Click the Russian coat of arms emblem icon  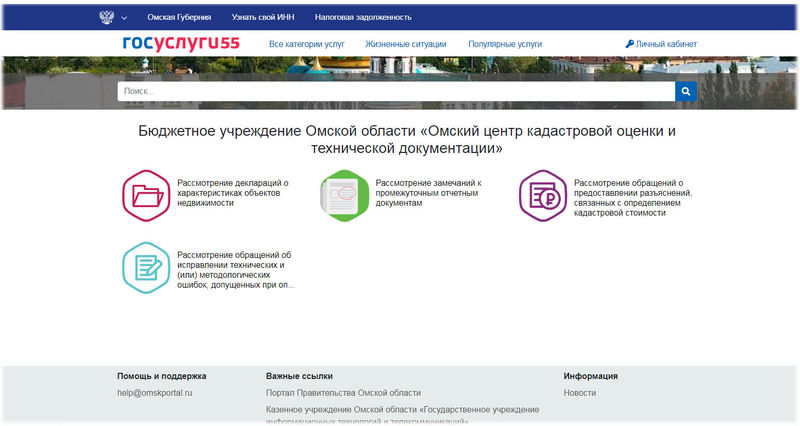click(106, 17)
